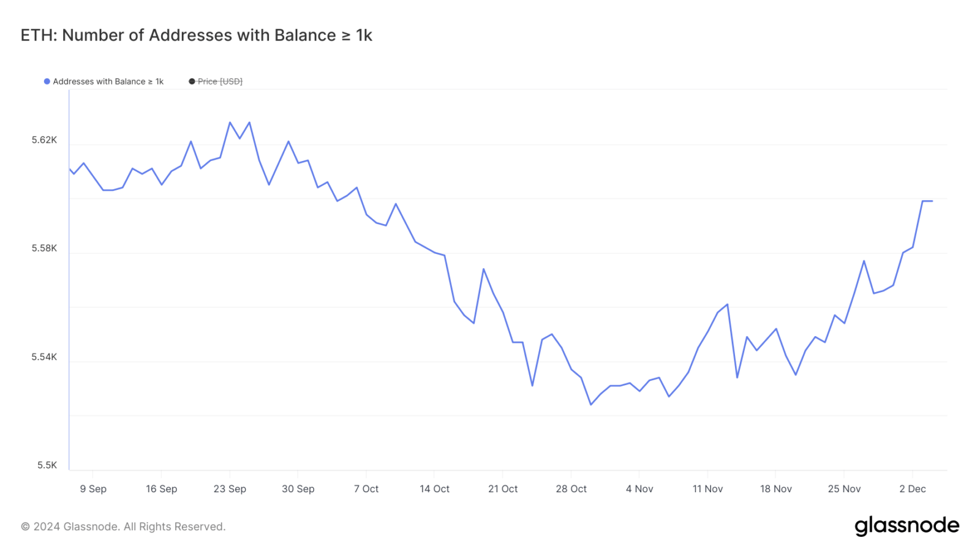Click the 7 Oct axis label
This screenshot has height=551, width=980.
coord(366,489)
